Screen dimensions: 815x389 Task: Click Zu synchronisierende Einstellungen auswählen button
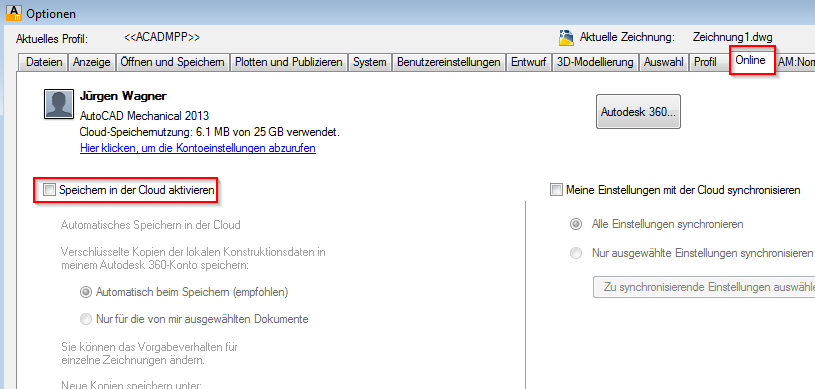pyautogui.click(x=704, y=287)
